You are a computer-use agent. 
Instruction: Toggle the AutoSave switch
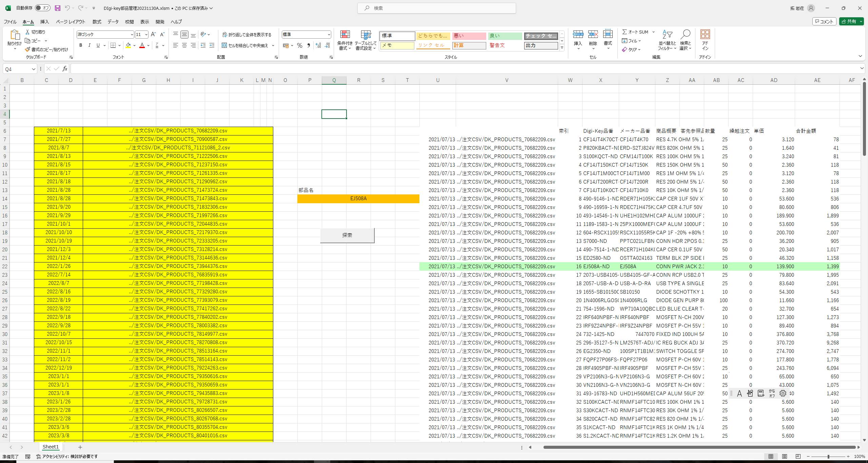point(42,8)
